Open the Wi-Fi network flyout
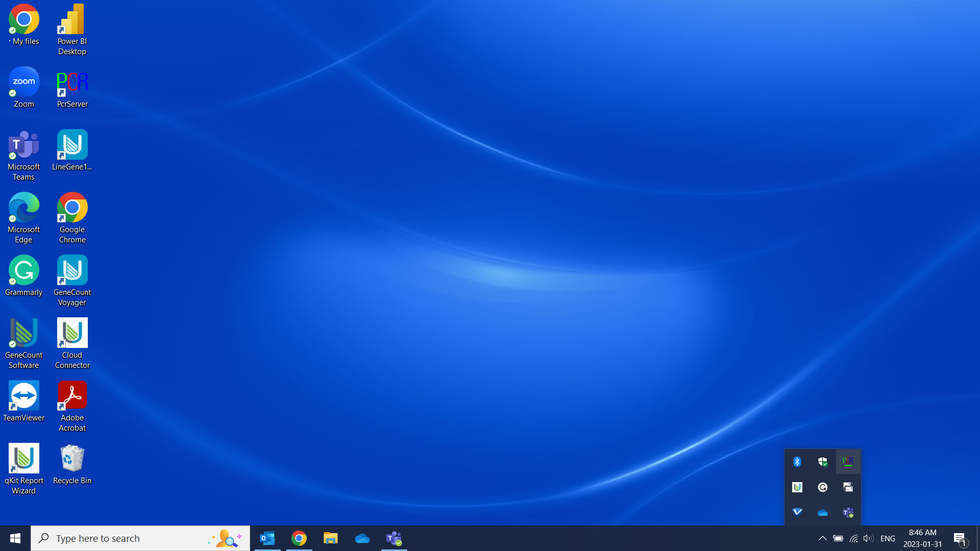Image resolution: width=980 pixels, height=551 pixels. click(853, 538)
